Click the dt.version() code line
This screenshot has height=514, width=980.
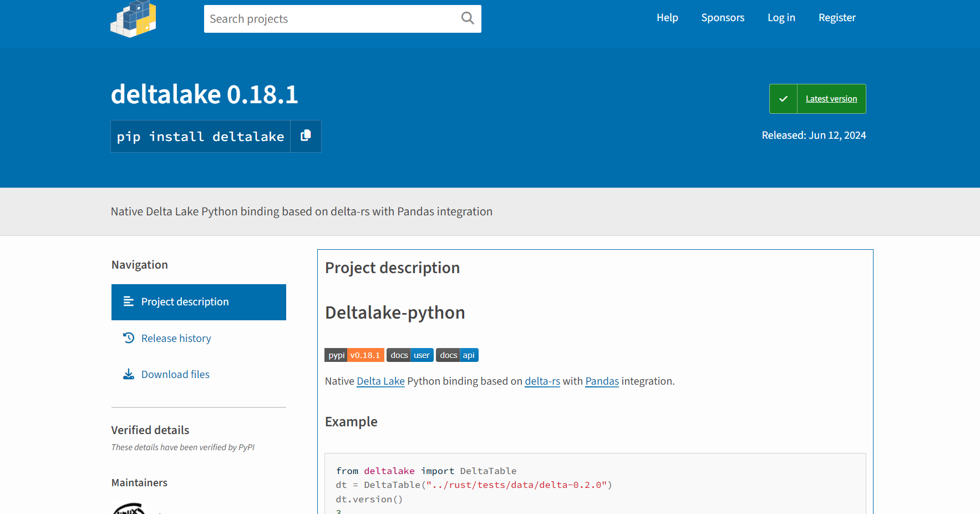coord(369,499)
